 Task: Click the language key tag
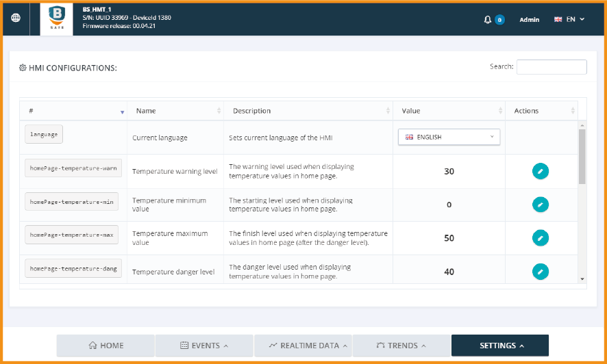44,134
